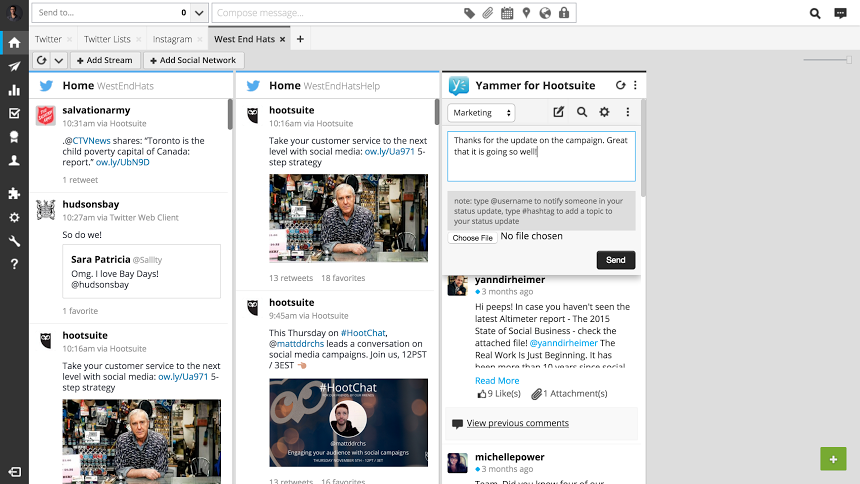Image resolution: width=860 pixels, height=484 pixels.
Task: Open the Streams home icon in sidebar
Action: click(14, 43)
